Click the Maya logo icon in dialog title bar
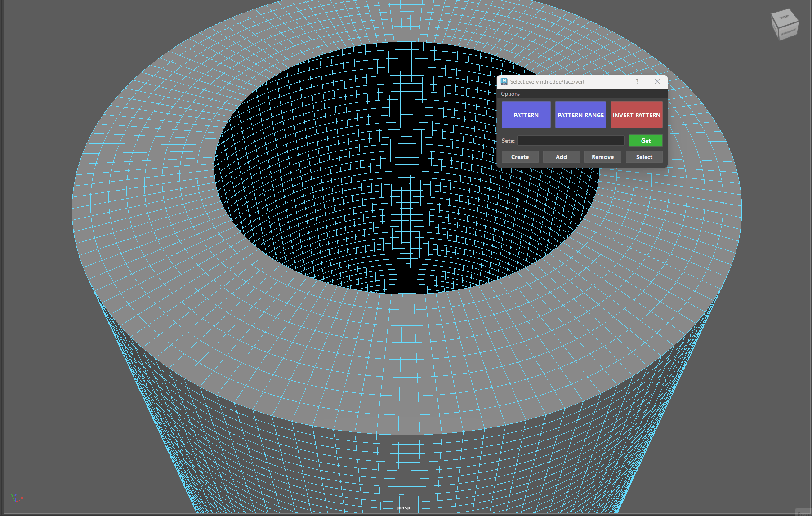 (504, 81)
